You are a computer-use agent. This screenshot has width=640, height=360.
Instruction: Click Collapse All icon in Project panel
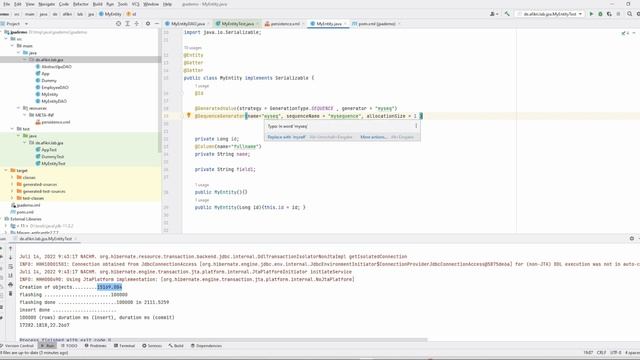(137, 24)
